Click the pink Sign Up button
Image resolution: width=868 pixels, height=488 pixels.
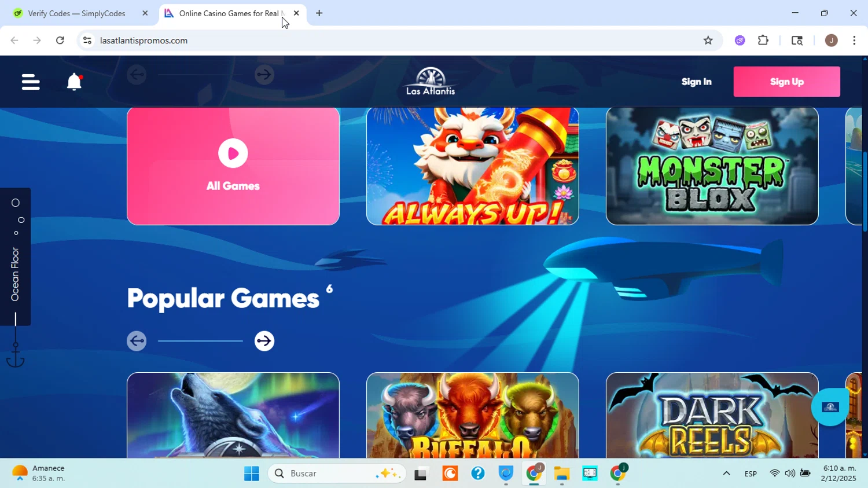point(786,82)
